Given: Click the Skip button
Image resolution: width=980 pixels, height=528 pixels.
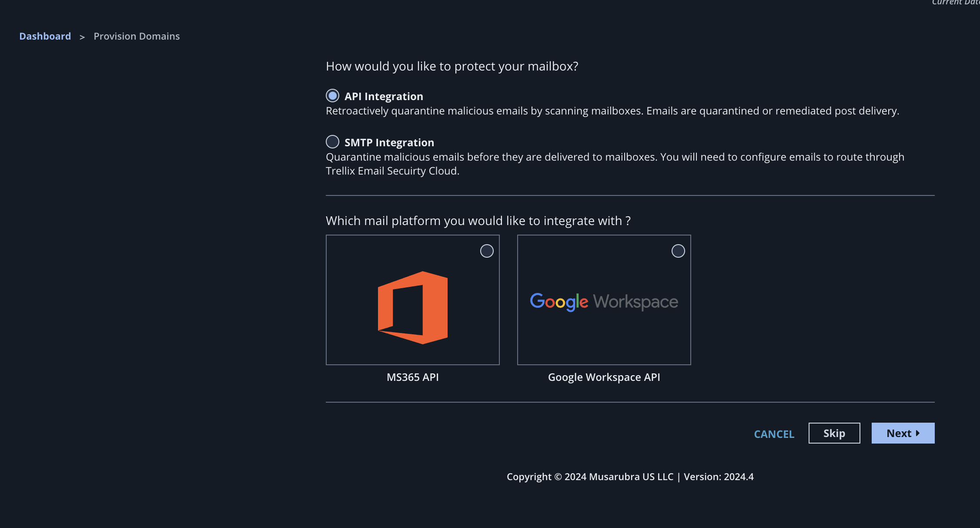Looking at the screenshot, I should tap(834, 433).
